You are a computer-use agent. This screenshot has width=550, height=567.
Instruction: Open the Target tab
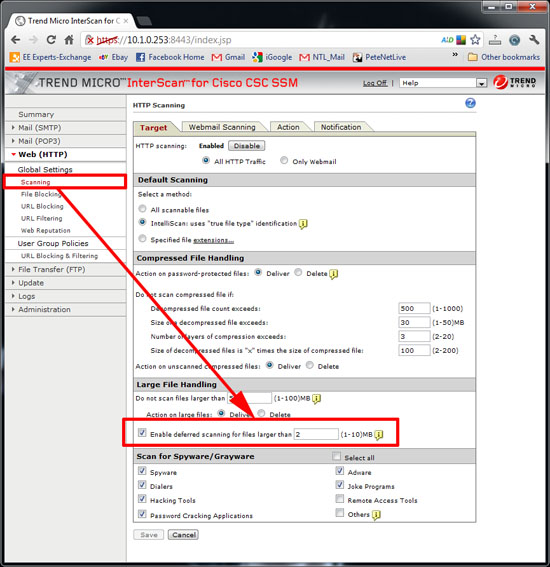point(153,127)
